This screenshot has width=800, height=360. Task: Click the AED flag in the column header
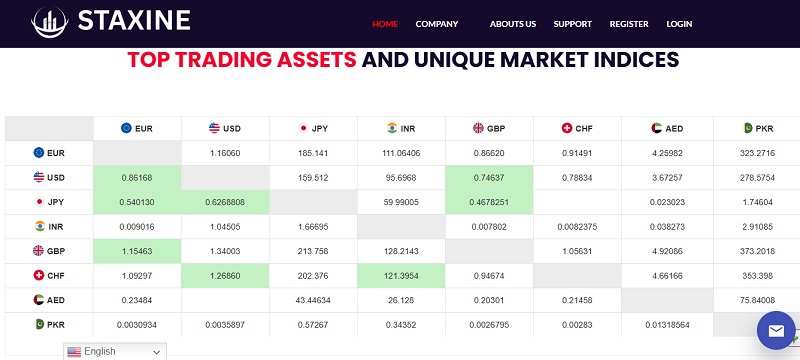(x=657, y=128)
